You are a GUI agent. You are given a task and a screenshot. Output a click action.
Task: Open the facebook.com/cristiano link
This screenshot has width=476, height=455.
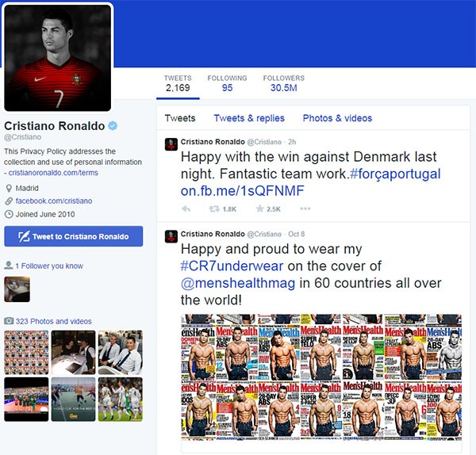54,201
